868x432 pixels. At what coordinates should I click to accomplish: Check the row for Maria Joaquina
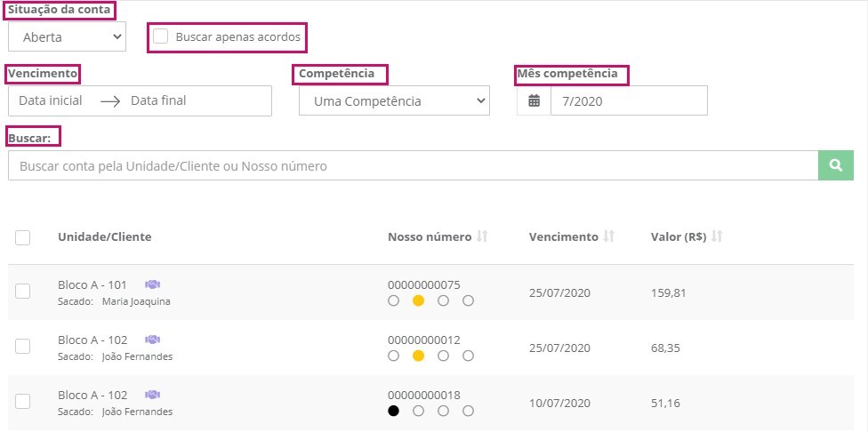click(23, 292)
